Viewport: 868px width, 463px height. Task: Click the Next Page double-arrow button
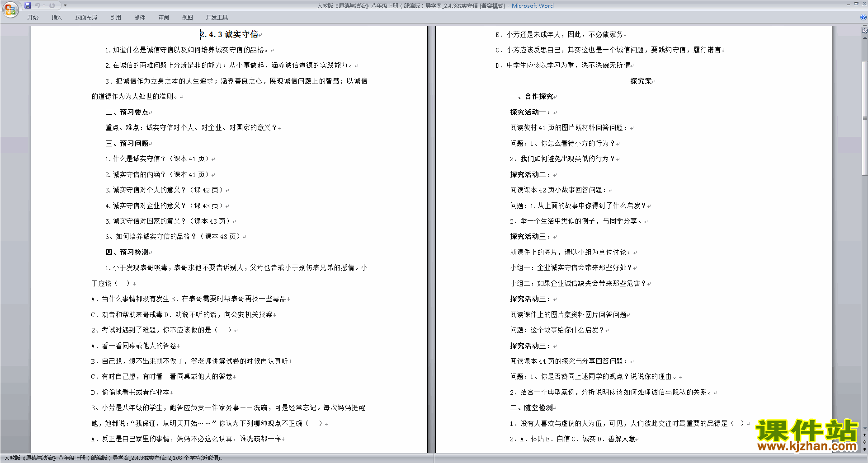click(865, 449)
